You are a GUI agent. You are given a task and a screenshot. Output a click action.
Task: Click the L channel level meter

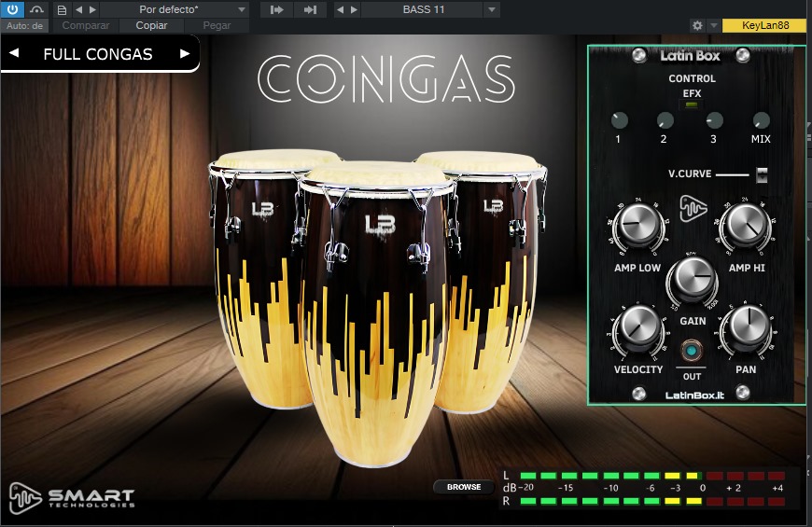click(652, 475)
